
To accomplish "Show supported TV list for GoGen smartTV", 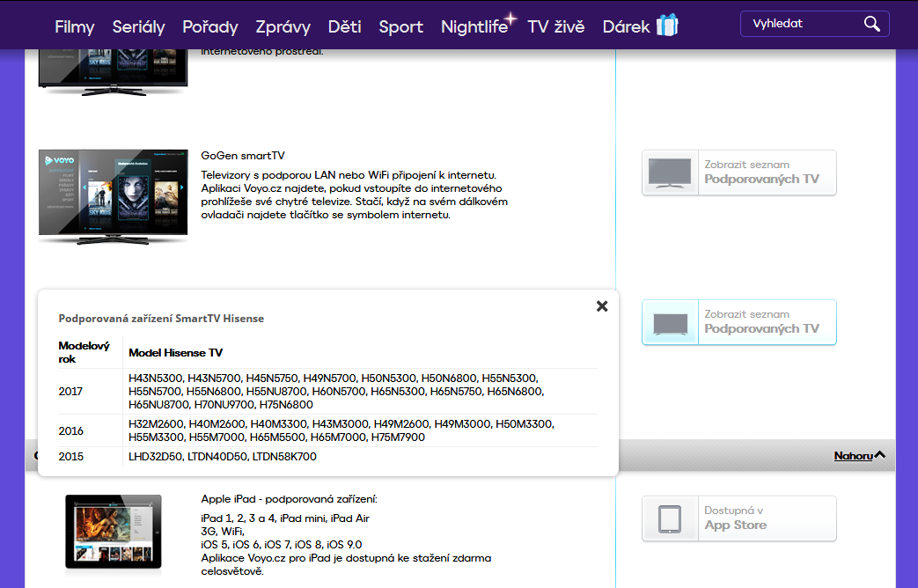I will (738, 173).
